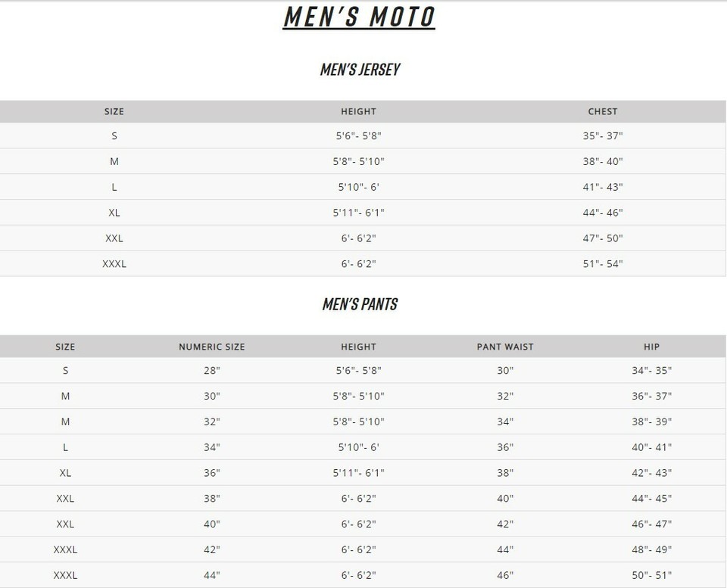Select the MEN'S PANTS section title
The width and height of the screenshot is (727, 588).
(x=360, y=304)
